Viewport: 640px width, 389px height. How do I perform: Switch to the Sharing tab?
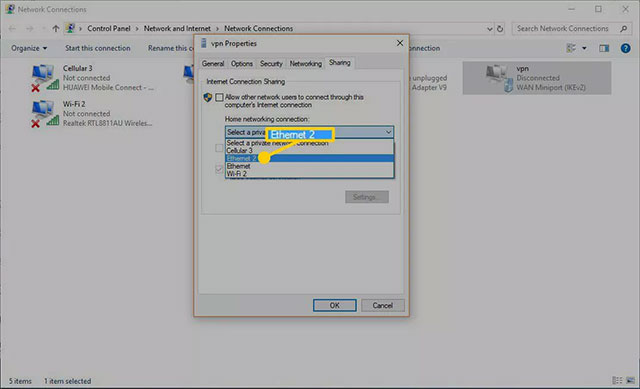pyautogui.click(x=340, y=62)
